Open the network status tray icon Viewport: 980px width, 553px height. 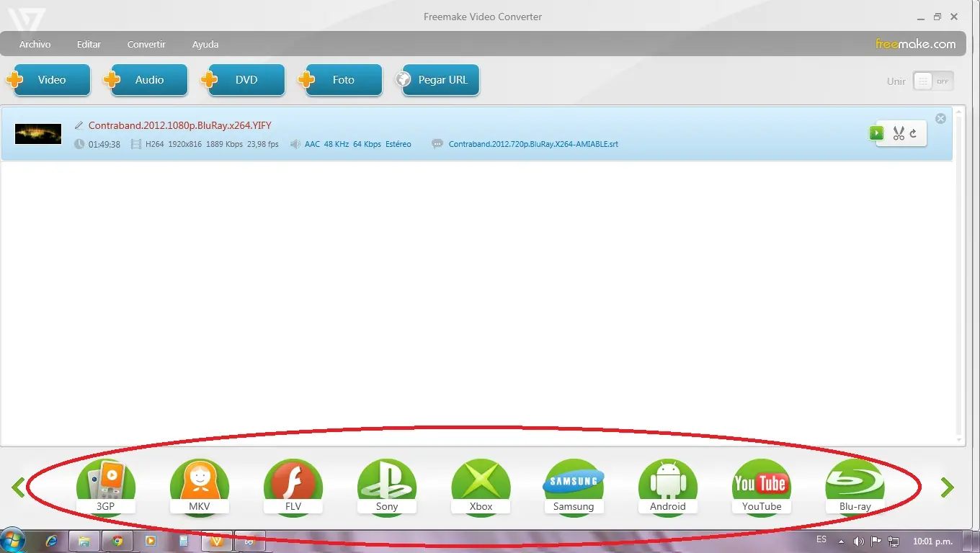point(894,541)
